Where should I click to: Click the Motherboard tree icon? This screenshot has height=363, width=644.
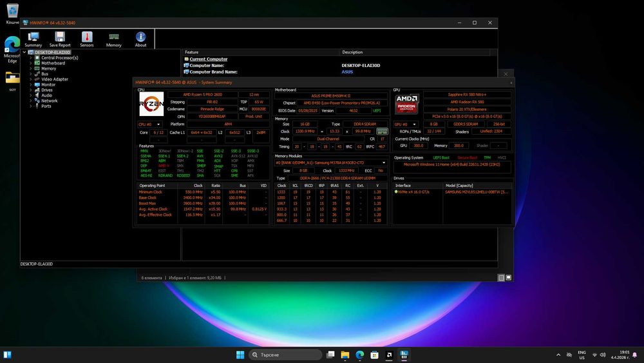pyautogui.click(x=37, y=63)
